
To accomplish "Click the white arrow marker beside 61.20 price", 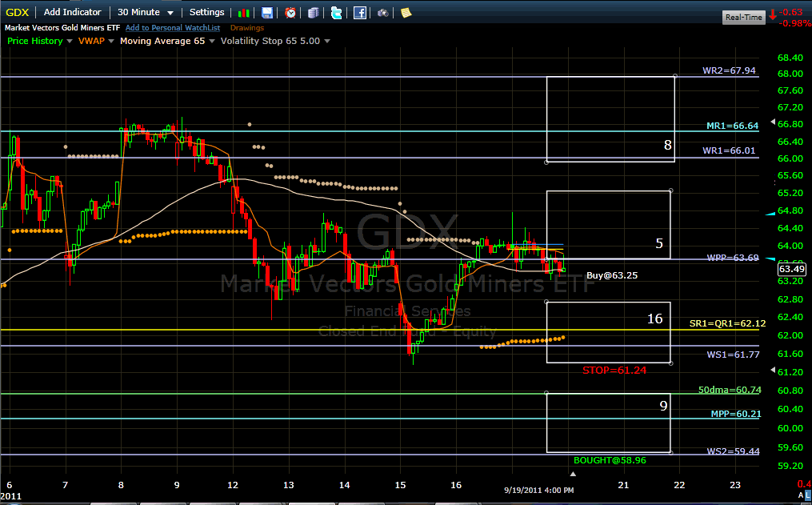I will pyautogui.click(x=773, y=370).
